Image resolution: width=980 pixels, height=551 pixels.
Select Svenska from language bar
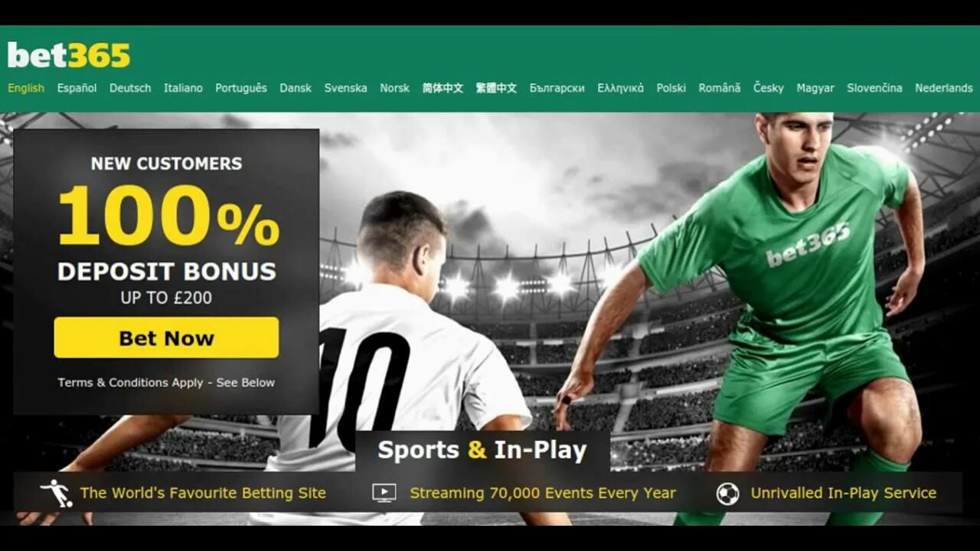click(x=345, y=88)
